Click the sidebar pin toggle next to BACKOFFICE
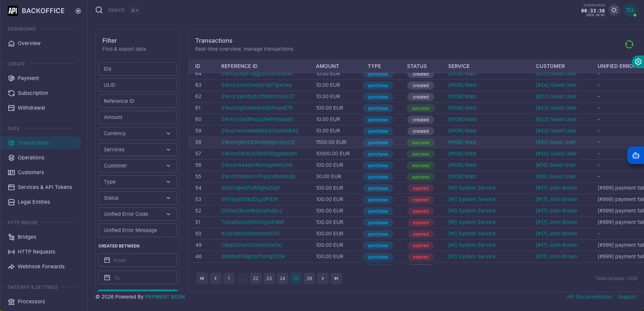Screen dimensions: 644x311 78,11
